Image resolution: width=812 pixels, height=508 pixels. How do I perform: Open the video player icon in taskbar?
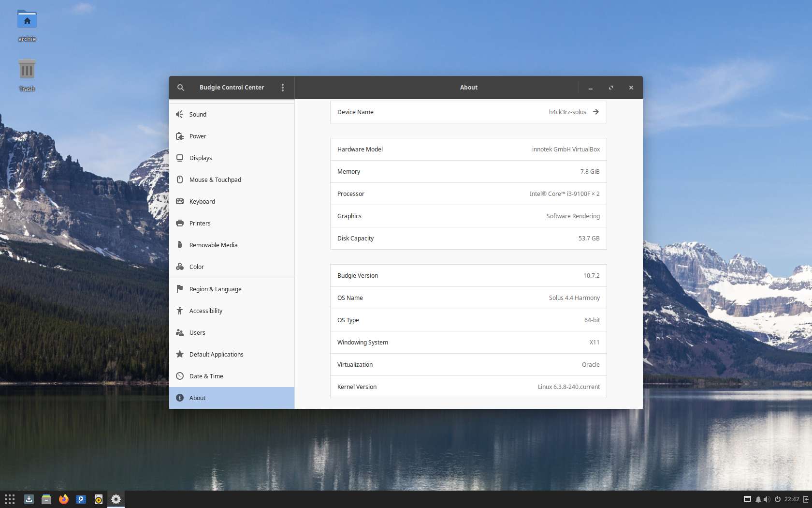click(81, 499)
